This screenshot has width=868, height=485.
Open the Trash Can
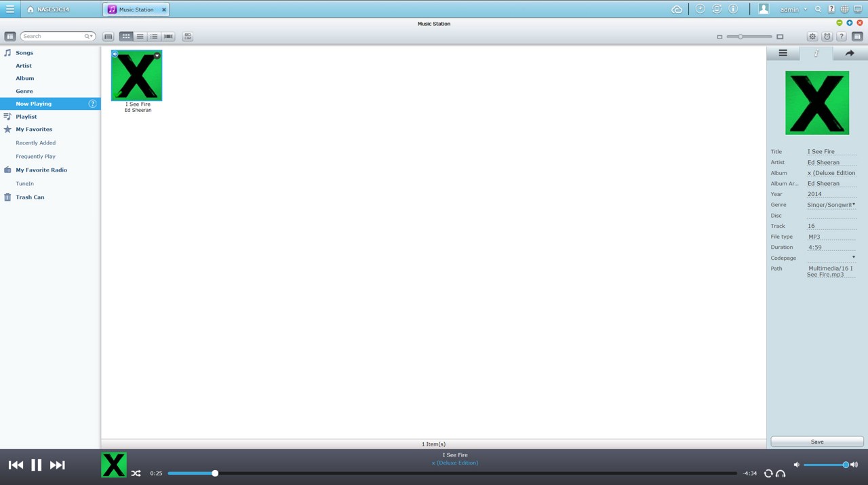coord(30,197)
